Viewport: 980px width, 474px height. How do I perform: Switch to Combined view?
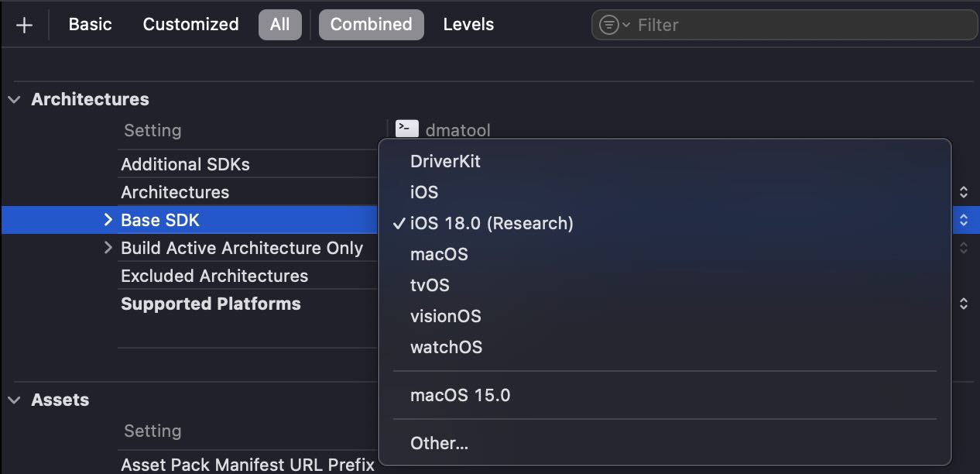point(372,24)
